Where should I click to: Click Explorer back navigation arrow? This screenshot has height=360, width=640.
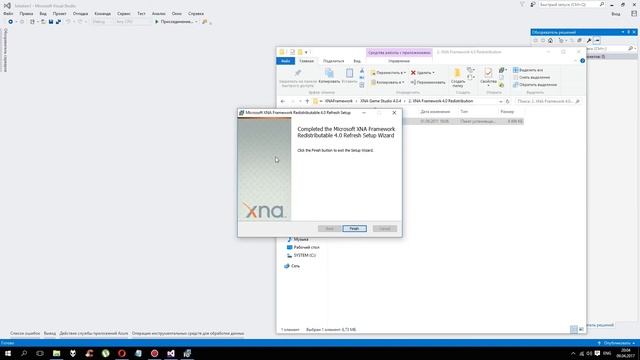(283, 101)
